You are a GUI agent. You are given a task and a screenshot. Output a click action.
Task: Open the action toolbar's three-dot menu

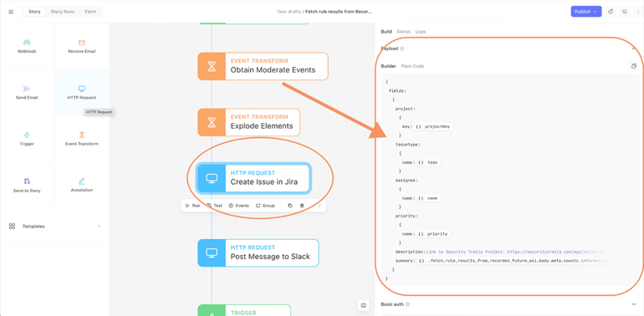pos(319,206)
